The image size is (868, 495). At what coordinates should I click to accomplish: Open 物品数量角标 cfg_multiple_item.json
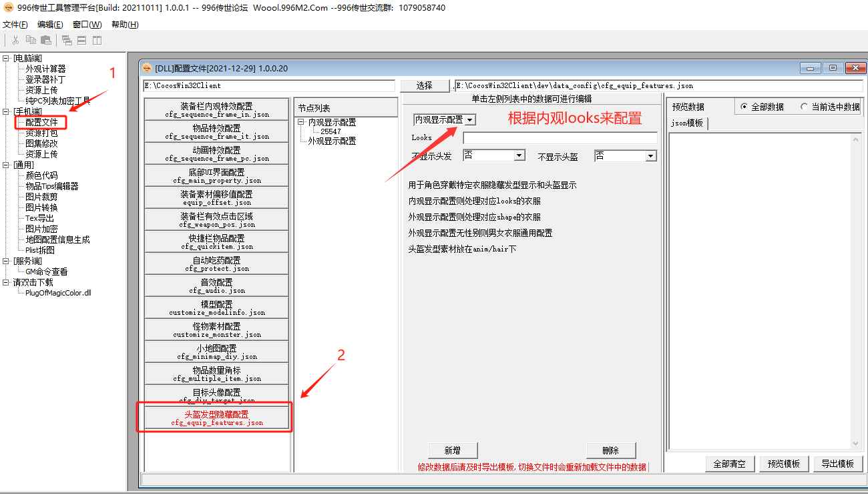click(x=217, y=374)
